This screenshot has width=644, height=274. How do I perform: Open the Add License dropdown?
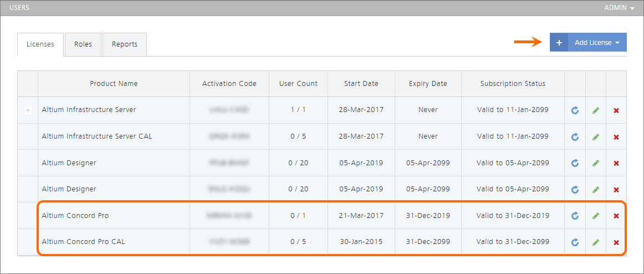pyautogui.click(x=597, y=43)
